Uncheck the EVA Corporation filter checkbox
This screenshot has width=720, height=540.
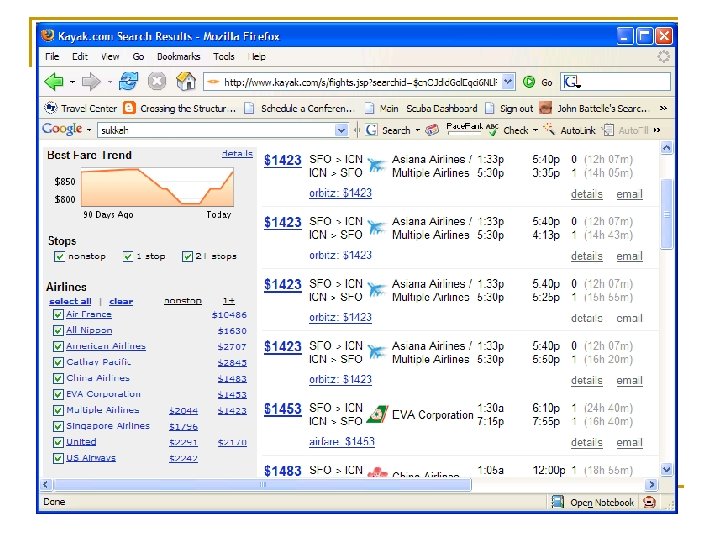[x=58, y=394]
